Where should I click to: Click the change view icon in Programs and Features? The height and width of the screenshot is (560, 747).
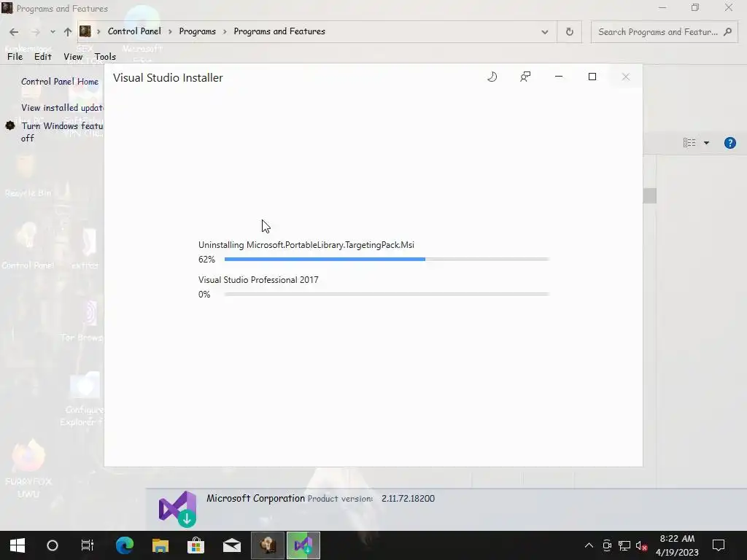tap(689, 143)
